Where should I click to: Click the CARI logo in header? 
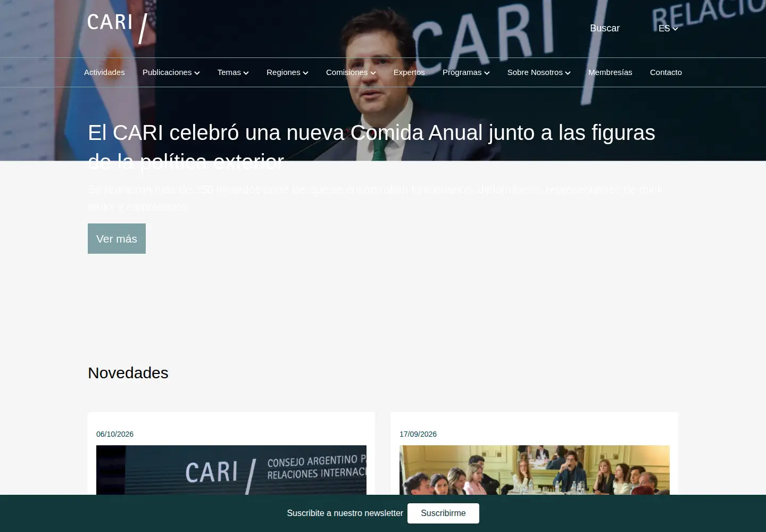pos(118,28)
